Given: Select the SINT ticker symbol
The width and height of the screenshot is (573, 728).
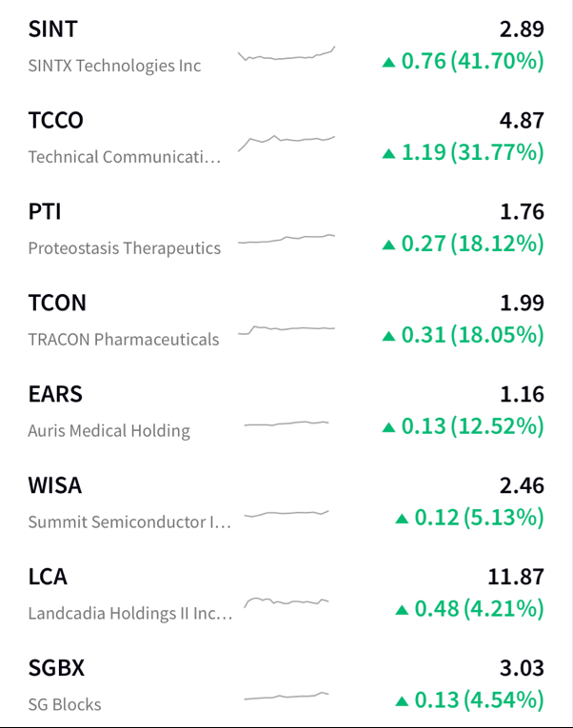Looking at the screenshot, I should [53, 30].
